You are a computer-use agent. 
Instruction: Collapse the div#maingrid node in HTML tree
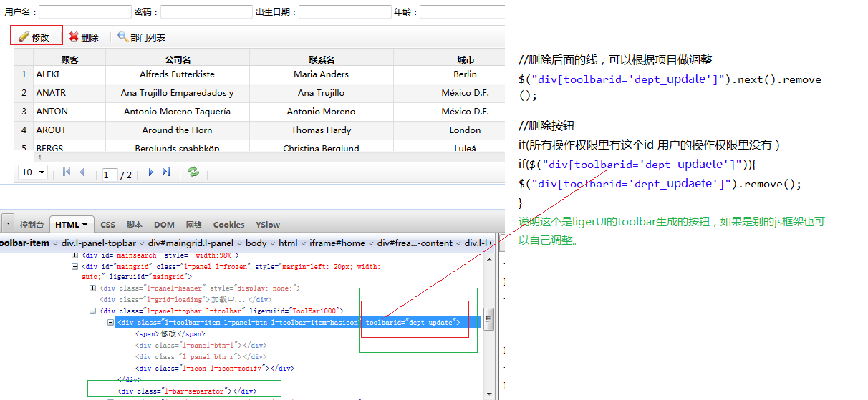[x=75, y=266]
